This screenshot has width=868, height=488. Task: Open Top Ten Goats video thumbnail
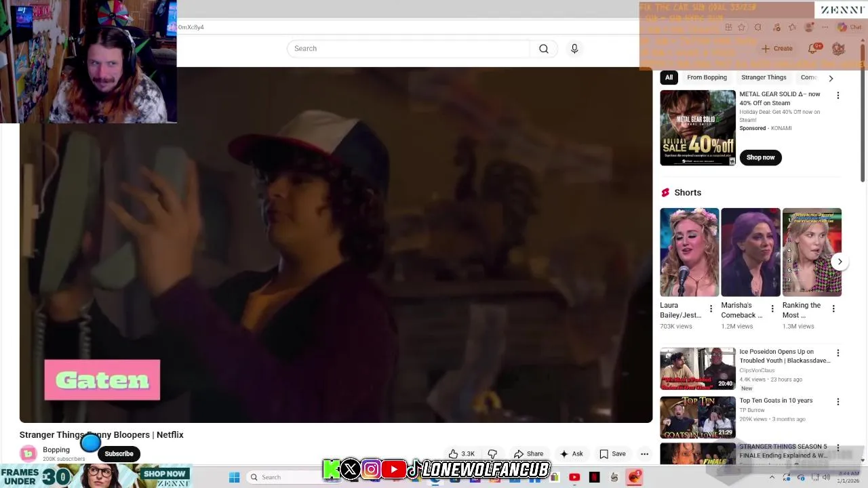tap(698, 418)
